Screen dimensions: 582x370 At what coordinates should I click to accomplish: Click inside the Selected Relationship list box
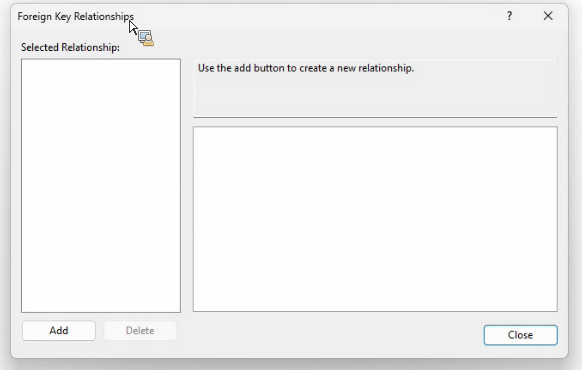[101, 186]
